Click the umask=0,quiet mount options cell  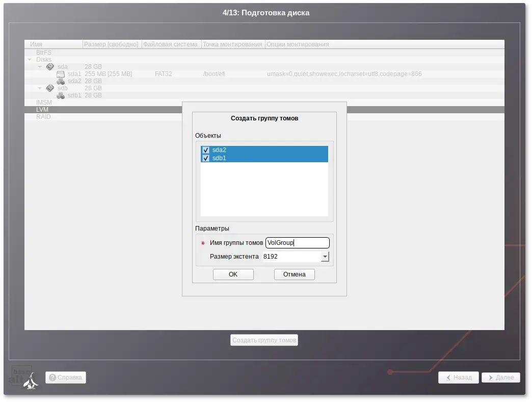pyautogui.click(x=344, y=74)
